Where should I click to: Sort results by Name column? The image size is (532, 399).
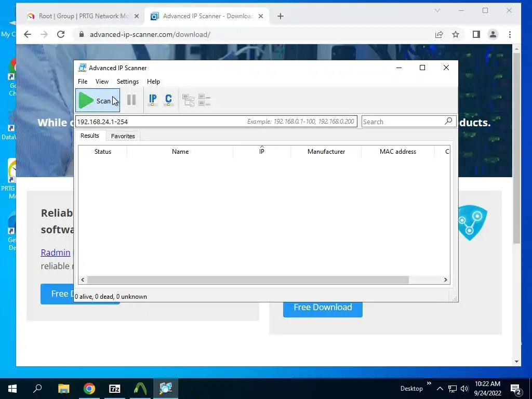coord(180,152)
